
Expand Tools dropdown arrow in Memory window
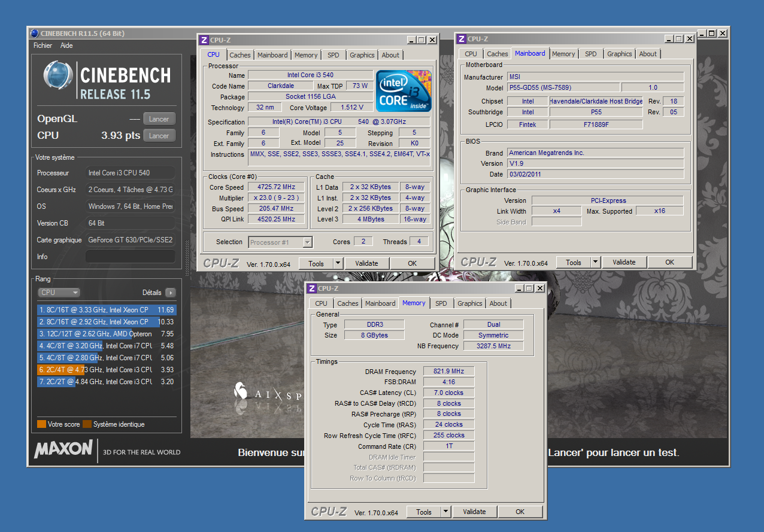tap(445, 512)
